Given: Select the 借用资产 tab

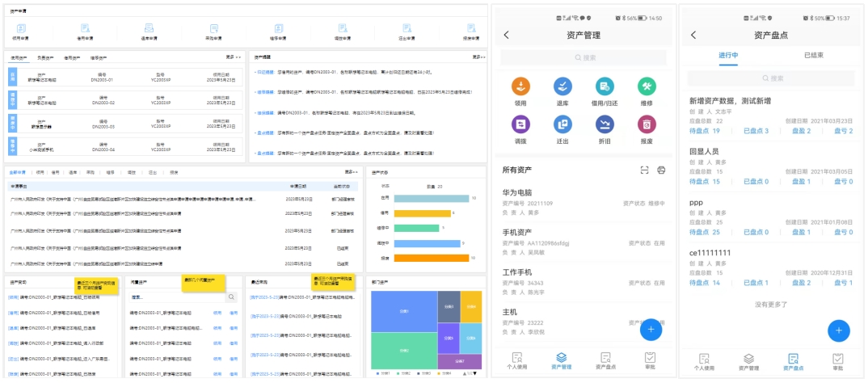Looking at the screenshot, I should 72,57.
